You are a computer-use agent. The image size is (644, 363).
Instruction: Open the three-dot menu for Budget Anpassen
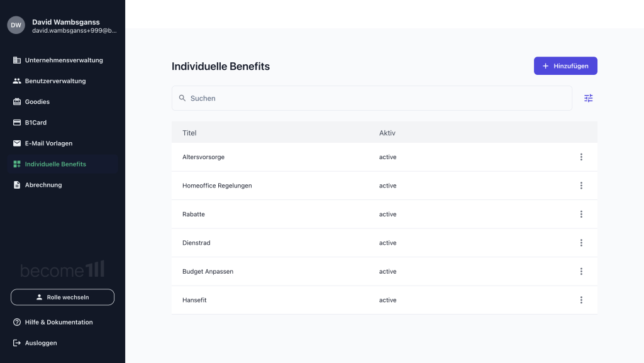(581, 271)
